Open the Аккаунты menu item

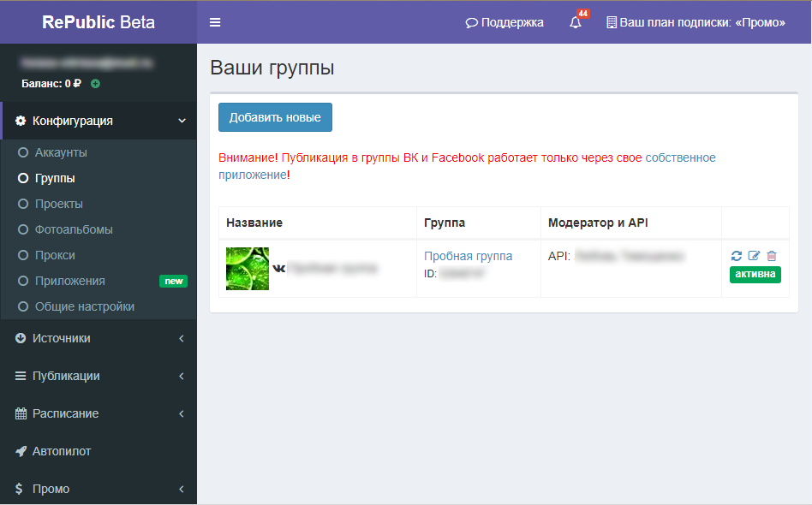[99, 152]
